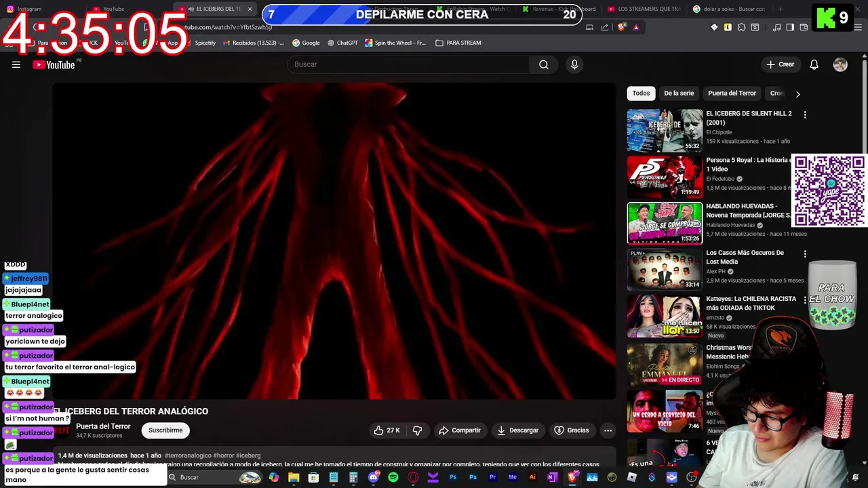Open Brave browser from the taskbar

[572, 477]
